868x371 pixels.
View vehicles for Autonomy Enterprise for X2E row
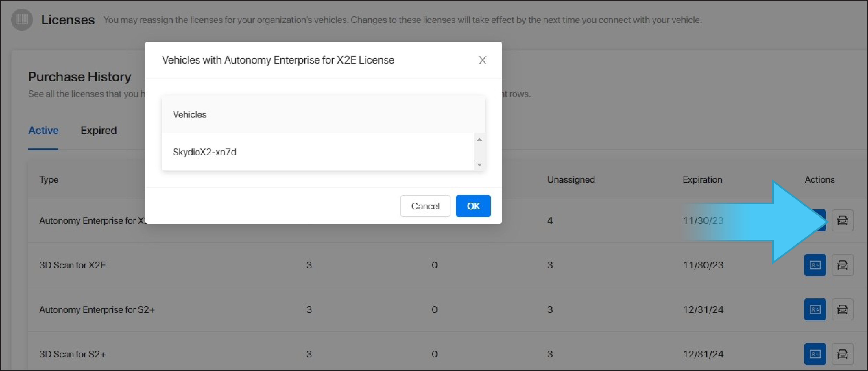842,221
